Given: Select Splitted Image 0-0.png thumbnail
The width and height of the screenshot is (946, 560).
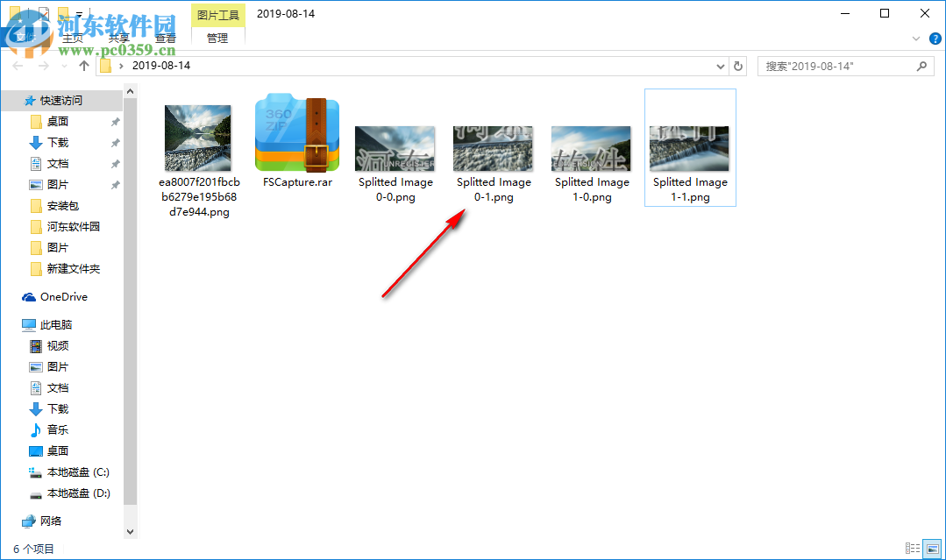Looking at the screenshot, I should (395, 149).
